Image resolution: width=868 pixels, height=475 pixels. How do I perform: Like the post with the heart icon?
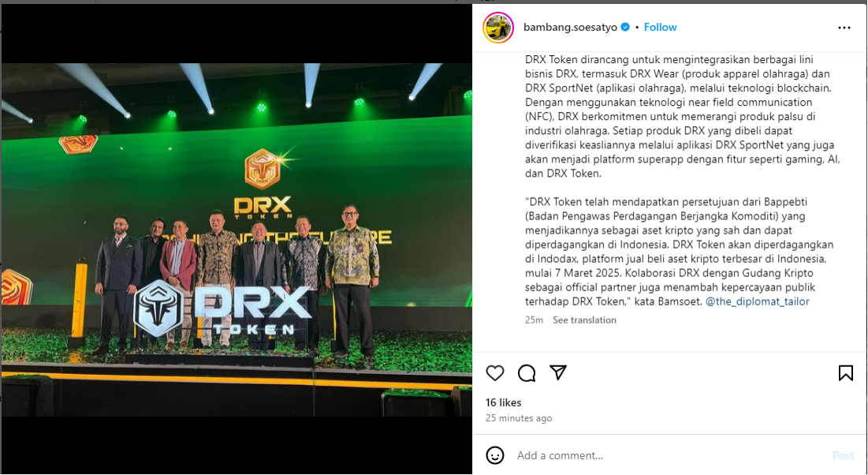click(495, 373)
